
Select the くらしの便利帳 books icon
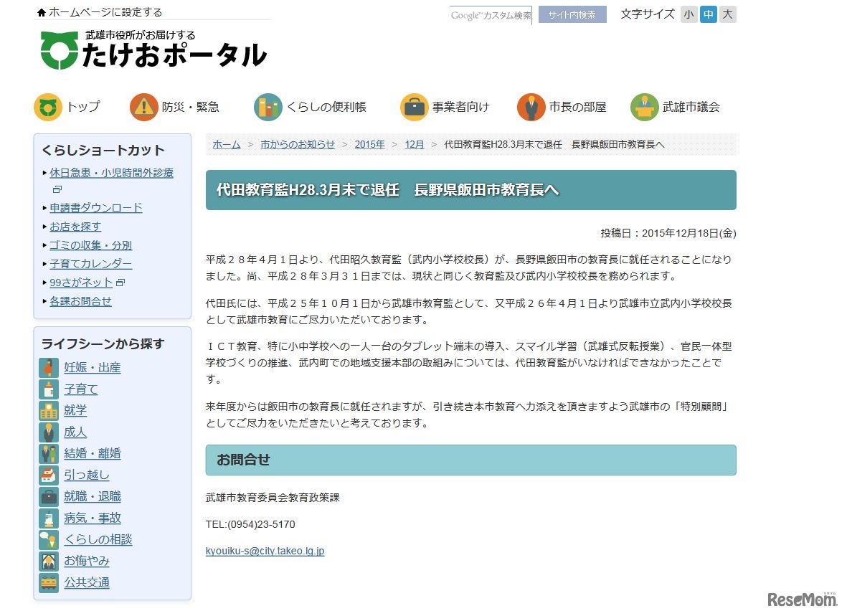[268, 106]
